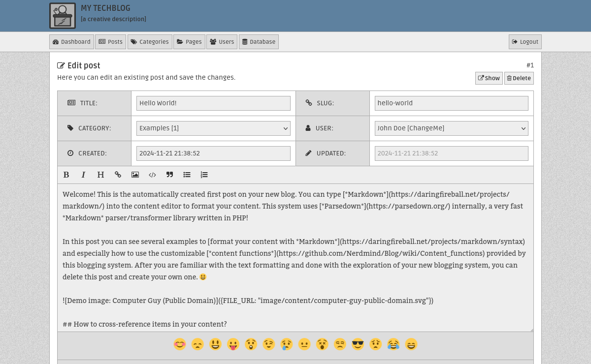Insert the disappointed face emoji

[x=197, y=344]
